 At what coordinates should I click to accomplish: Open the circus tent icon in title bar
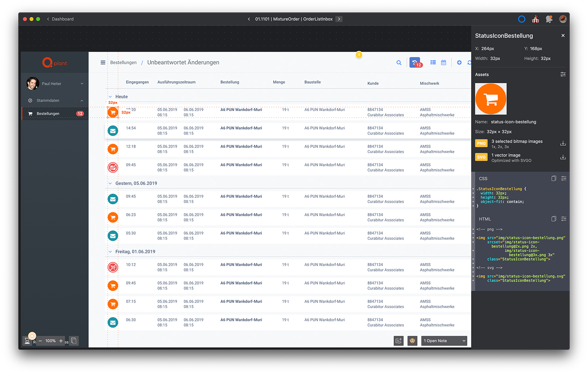[x=535, y=19]
